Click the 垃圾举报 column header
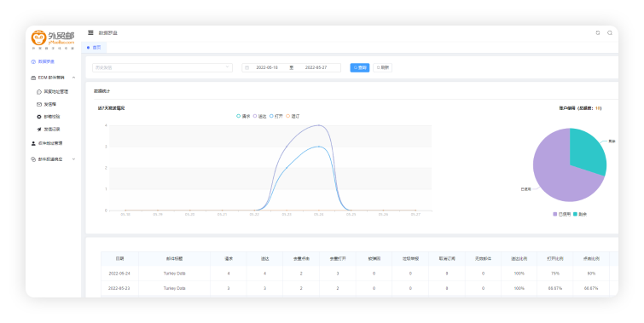644x323 pixels. point(410,258)
